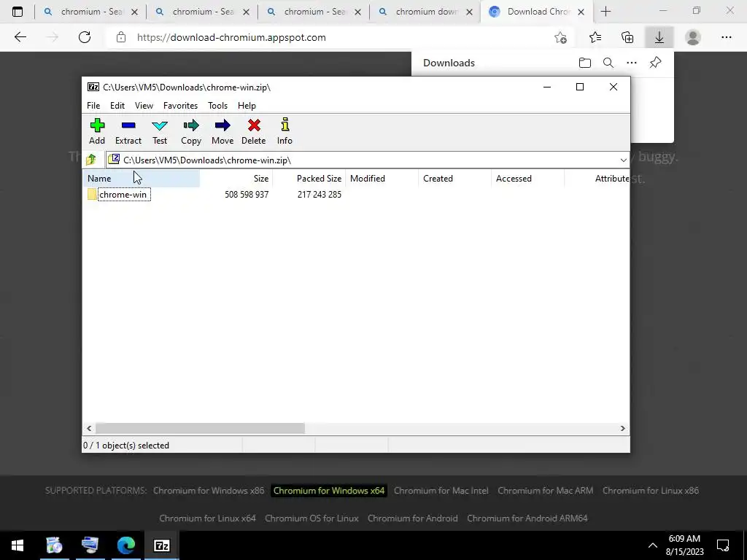Open the Chromium for Linux x64 link
Viewport: 747px width, 560px height.
(207, 518)
